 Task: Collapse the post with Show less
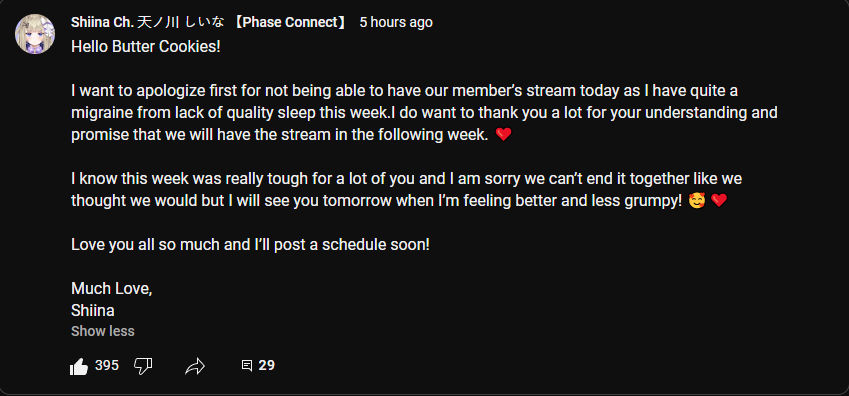click(x=103, y=331)
